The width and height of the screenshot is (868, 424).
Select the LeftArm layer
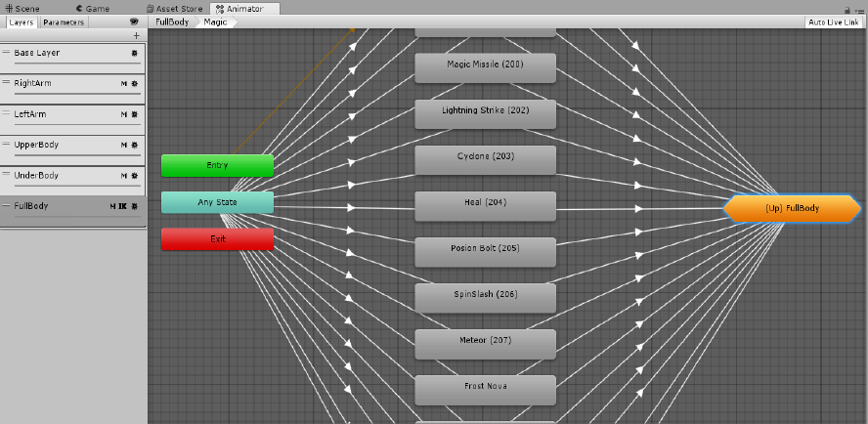click(x=72, y=119)
